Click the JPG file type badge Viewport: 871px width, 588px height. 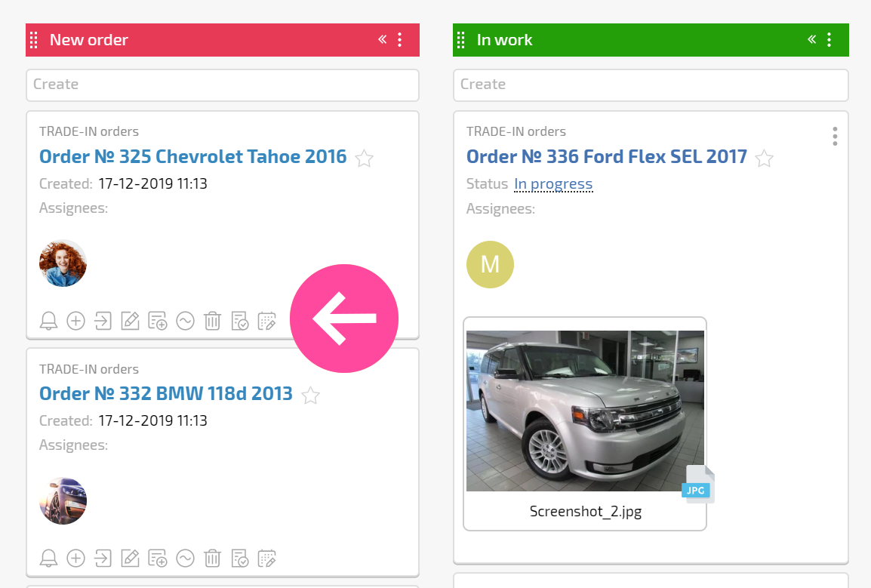pyautogui.click(x=696, y=490)
